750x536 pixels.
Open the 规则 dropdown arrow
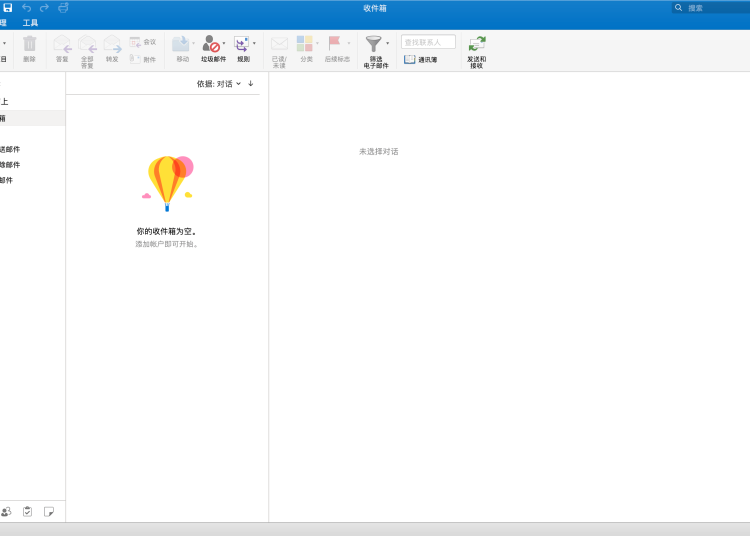[x=254, y=44]
